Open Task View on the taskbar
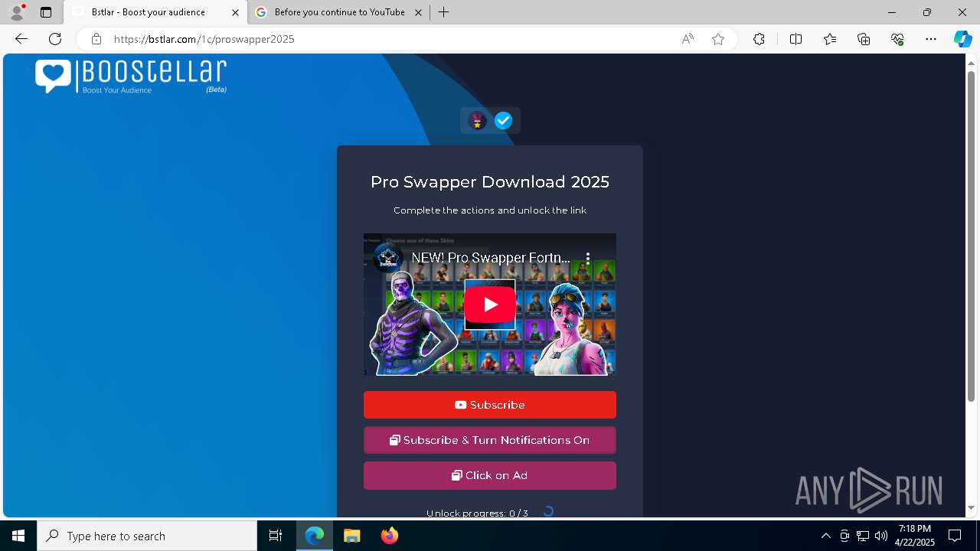The image size is (980, 551). coord(276,536)
